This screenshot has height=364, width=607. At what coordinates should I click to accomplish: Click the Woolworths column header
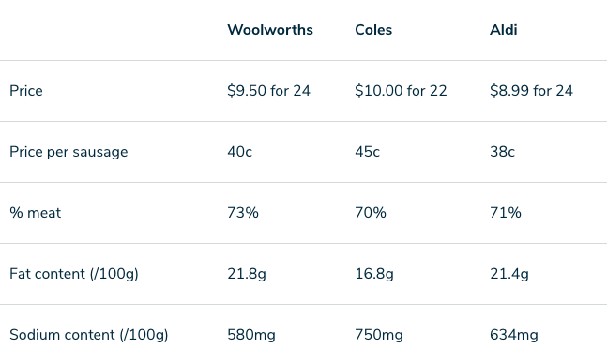[x=270, y=30]
